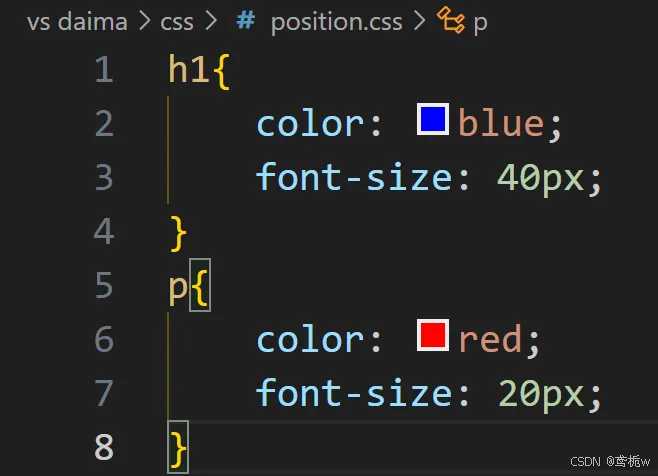Screen dimensions: 658x476
Task: Expand chevron after 'vs daima' breadcrumb
Action: pyautogui.click(x=144, y=21)
